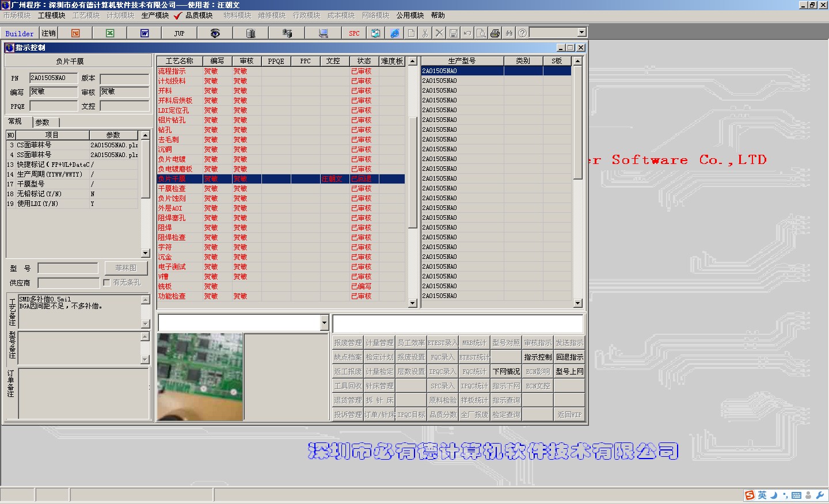
Task: Click the desktop computer toolbar icon
Action: (x=323, y=33)
